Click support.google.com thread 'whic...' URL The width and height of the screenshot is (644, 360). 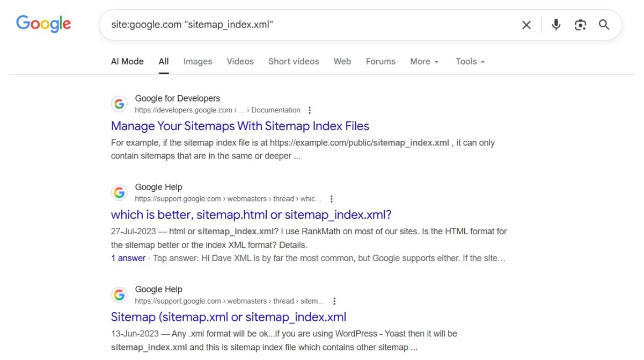click(228, 199)
